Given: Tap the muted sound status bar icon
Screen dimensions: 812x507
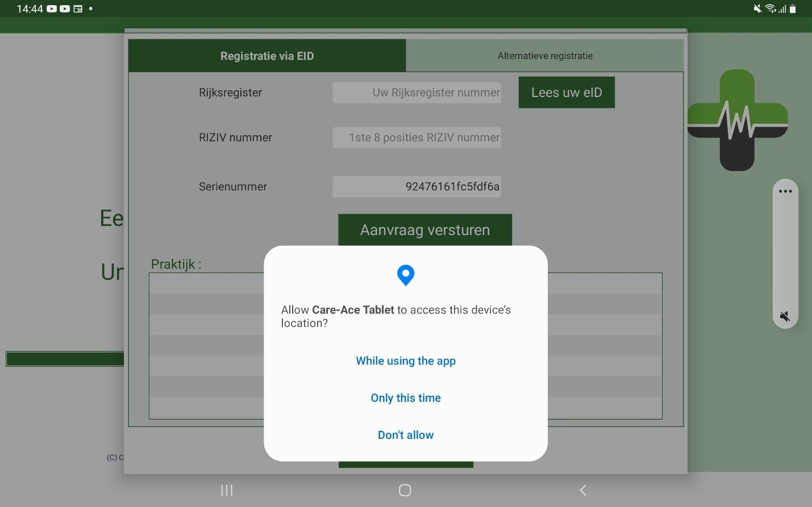Looking at the screenshot, I should pos(757,9).
